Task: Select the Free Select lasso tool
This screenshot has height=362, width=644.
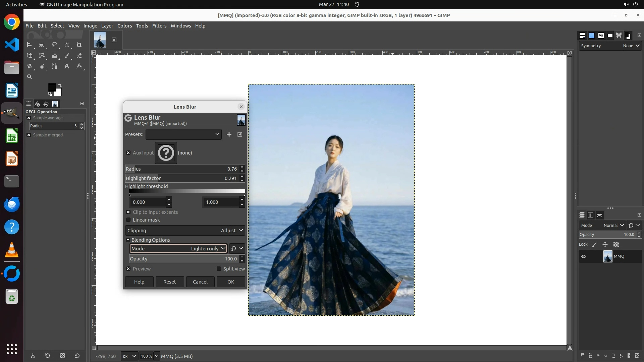Action: point(54,45)
